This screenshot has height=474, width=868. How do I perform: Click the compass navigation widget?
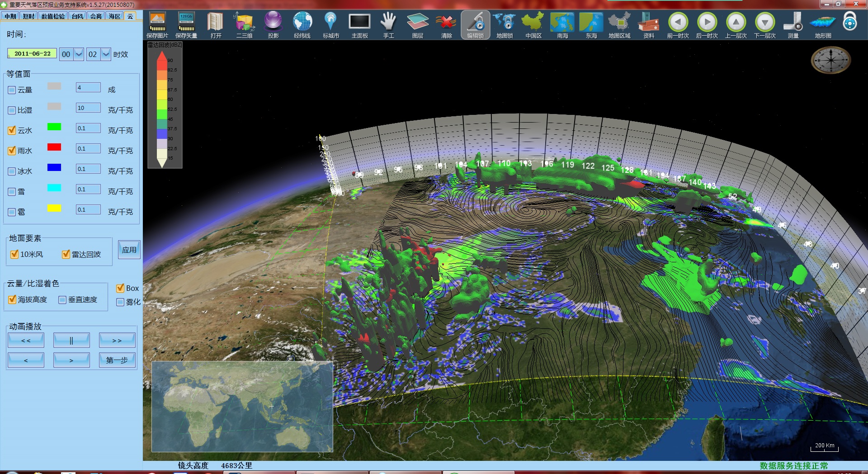tap(831, 60)
